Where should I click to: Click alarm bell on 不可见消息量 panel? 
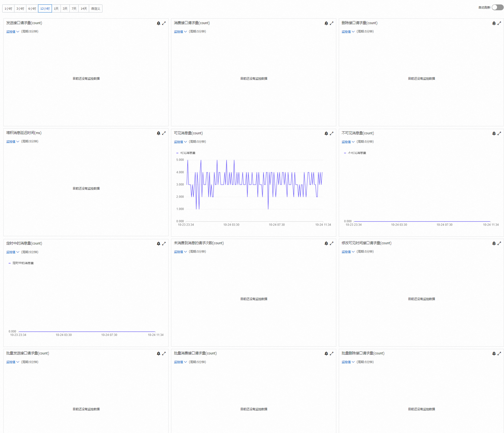[494, 134]
